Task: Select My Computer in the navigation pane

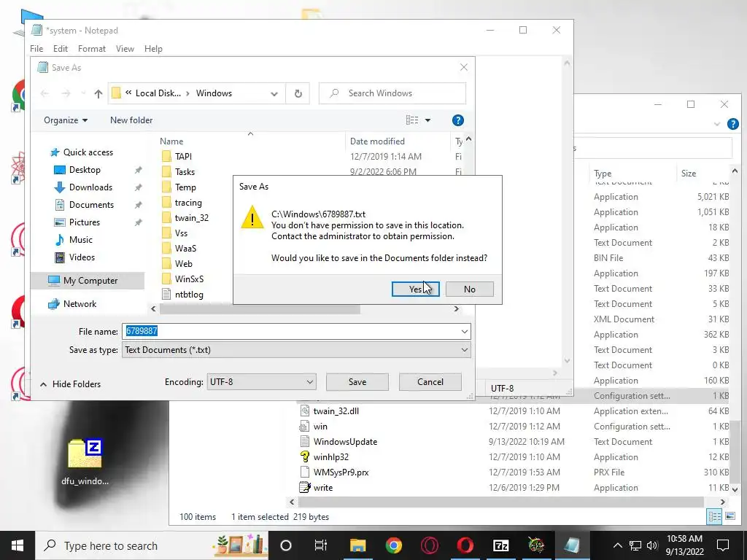Action: [88, 281]
